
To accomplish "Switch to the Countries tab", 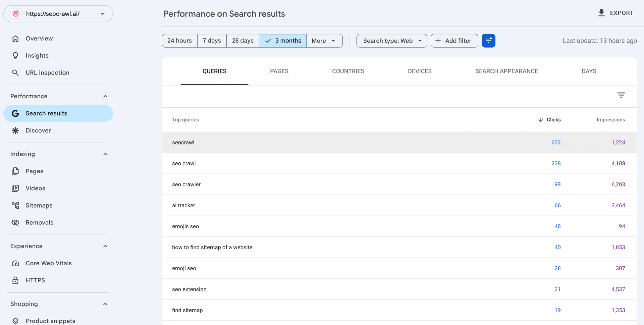I will pyautogui.click(x=348, y=71).
